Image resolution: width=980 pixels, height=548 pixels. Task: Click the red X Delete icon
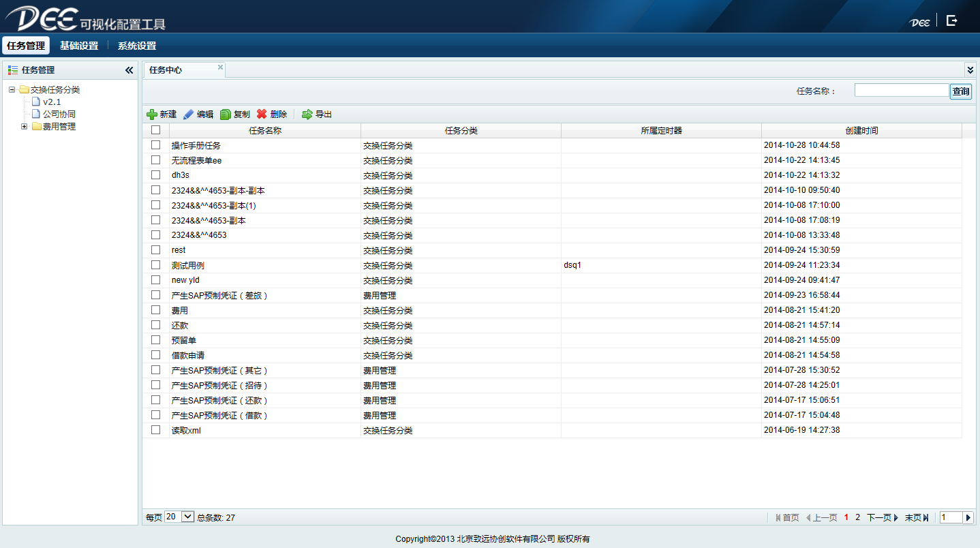click(x=262, y=115)
